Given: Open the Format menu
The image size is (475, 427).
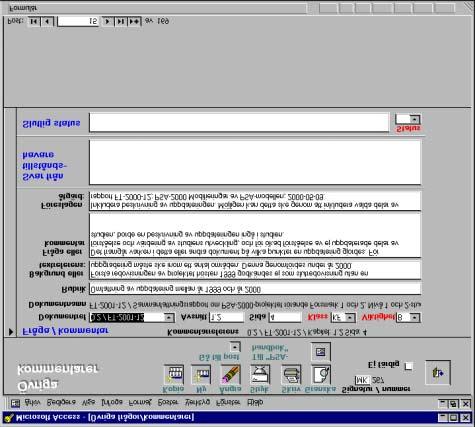Looking at the screenshot, I should tap(140, 402).
